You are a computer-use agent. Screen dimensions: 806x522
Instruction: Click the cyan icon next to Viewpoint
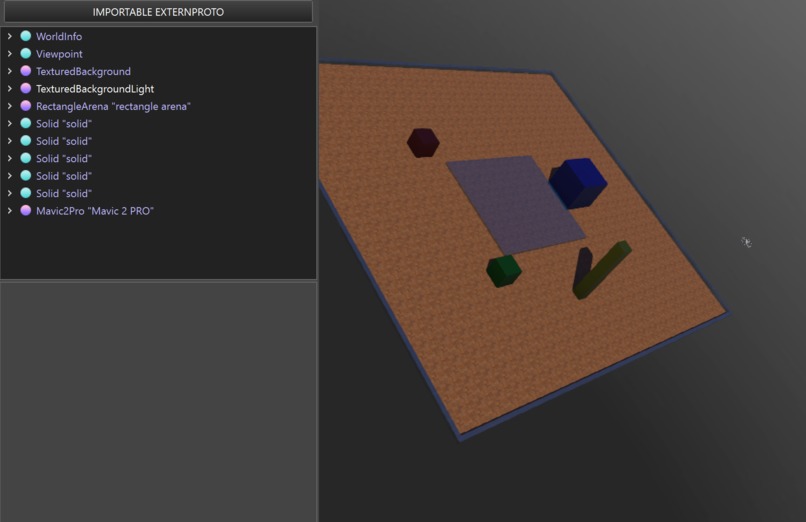(26, 53)
